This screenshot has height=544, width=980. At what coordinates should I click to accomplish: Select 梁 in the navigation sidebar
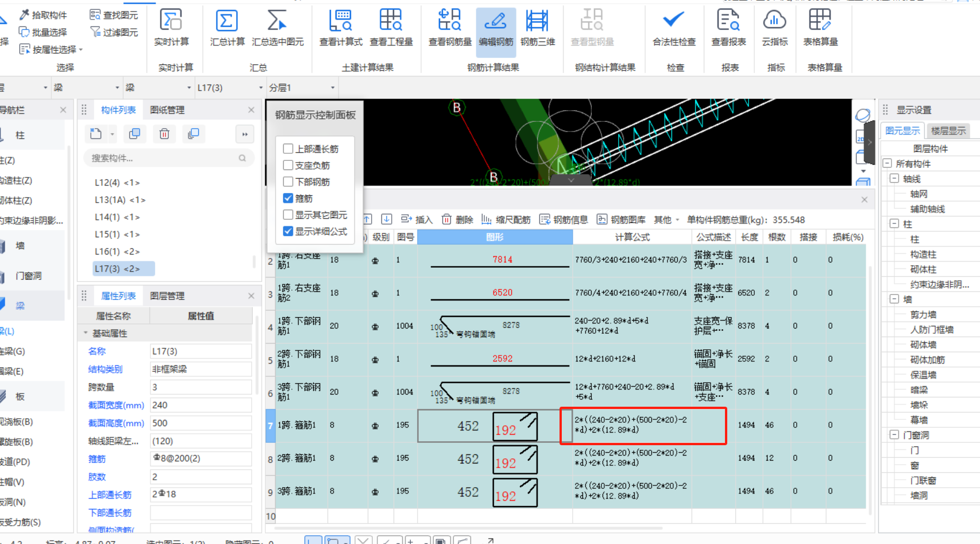[x=20, y=306]
